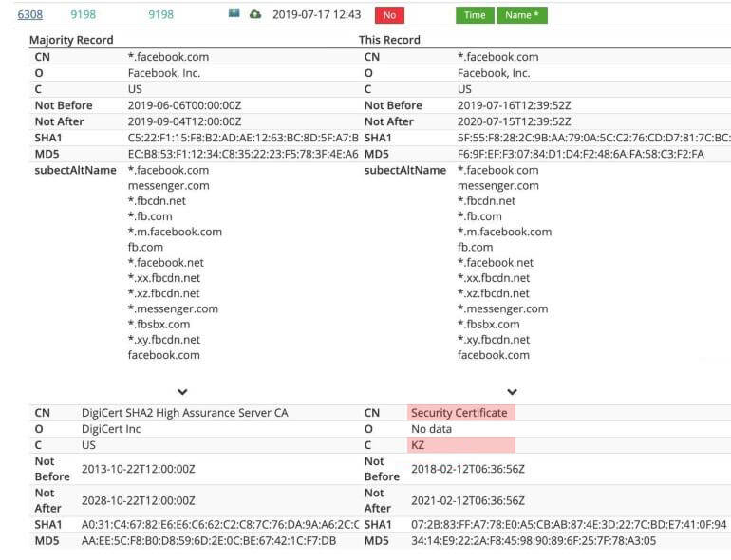Click This Record Not After 2020-07-15 value
Screen dimensions: 731x560
tap(514, 121)
